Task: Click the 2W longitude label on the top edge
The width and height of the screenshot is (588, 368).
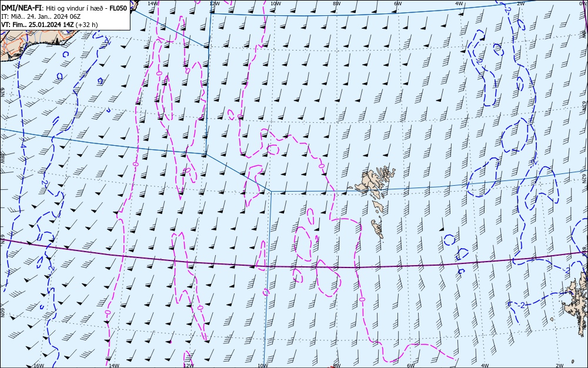Action: 520,4
